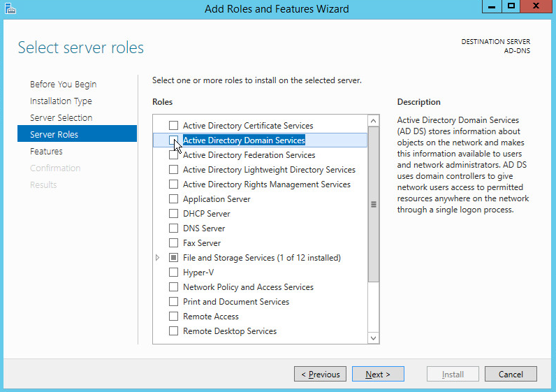Viewport: 556px width, 392px height.
Task: Select Application Server role label
Action: pyautogui.click(x=217, y=199)
